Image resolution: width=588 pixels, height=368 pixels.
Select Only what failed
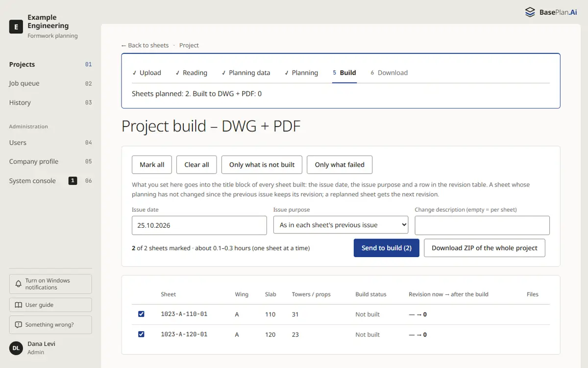(x=340, y=164)
